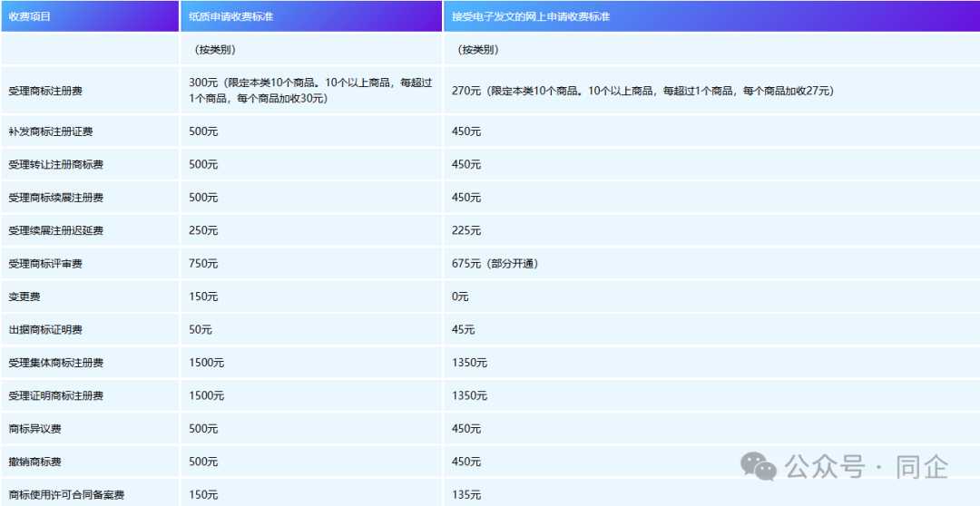Click the 商标使用许可合同备案费 row label
The height and width of the screenshot is (506, 980).
pyautogui.click(x=67, y=495)
